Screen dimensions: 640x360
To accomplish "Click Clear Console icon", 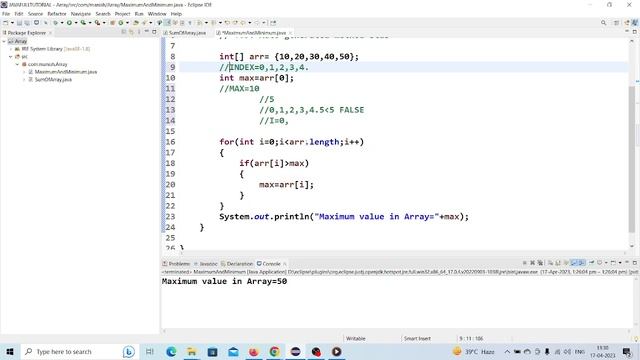I will coord(550,263).
